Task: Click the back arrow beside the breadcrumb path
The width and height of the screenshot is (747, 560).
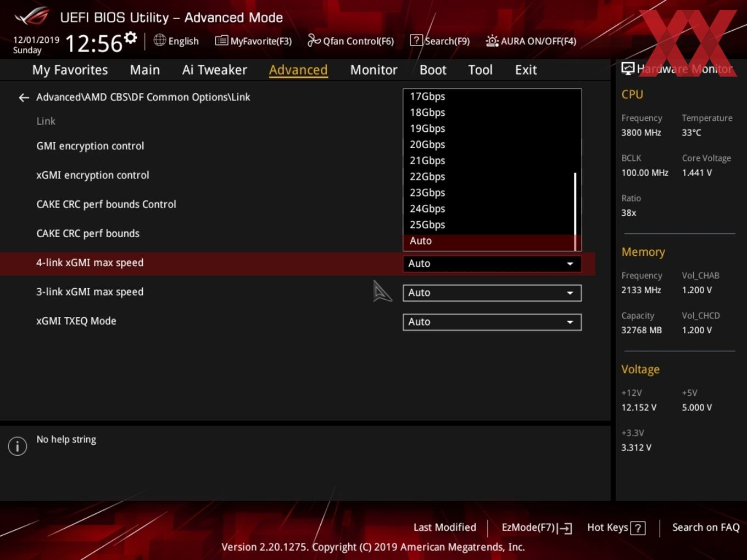Action: pyautogui.click(x=24, y=98)
